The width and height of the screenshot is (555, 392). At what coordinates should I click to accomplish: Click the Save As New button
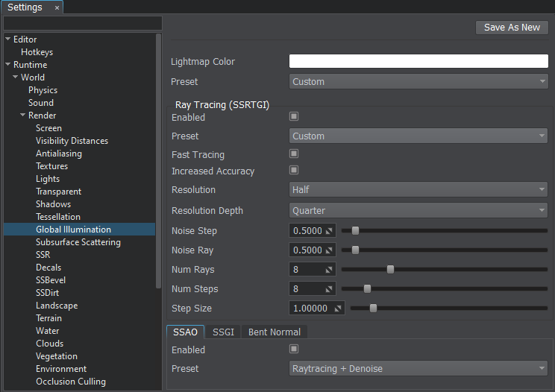point(512,28)
